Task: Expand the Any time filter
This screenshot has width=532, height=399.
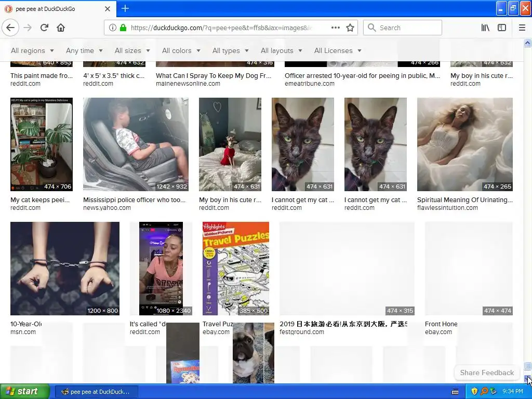Action: (x=84, y=50)
